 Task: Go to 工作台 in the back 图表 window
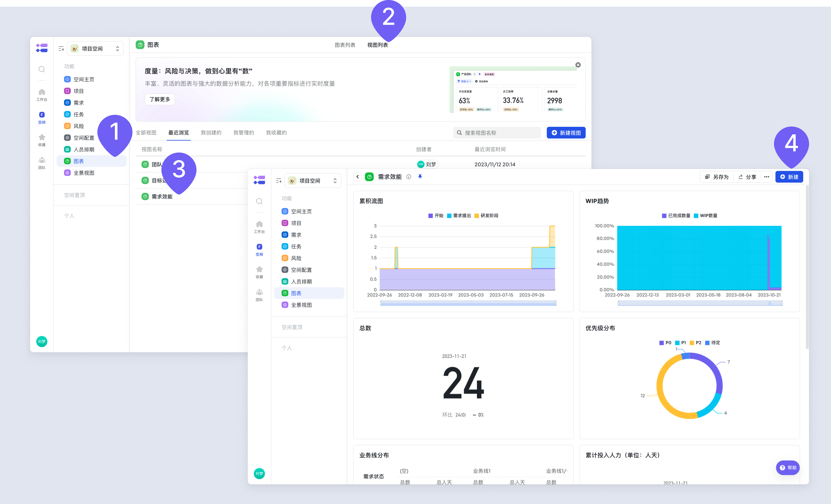click(x=42, y=95)
